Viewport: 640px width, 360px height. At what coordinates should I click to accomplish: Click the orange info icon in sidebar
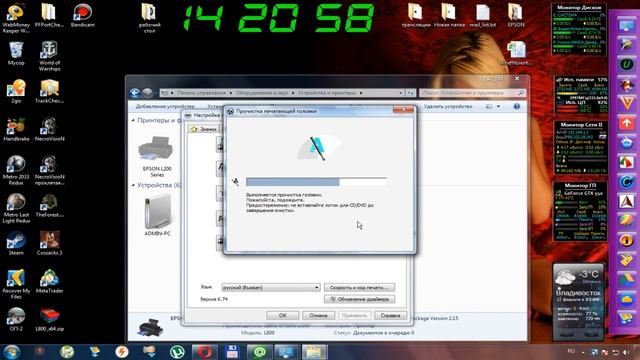627,240
